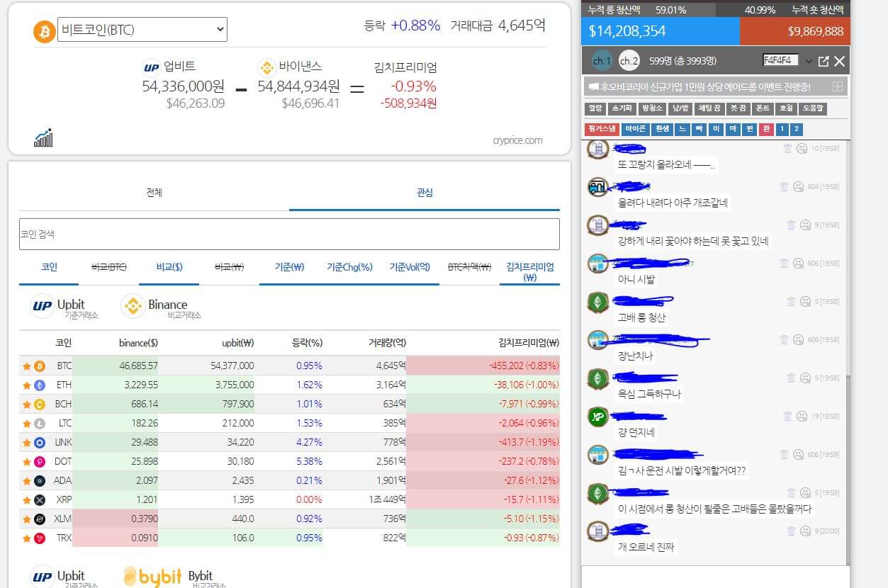
Task: Click the chat message input box
Action: (x=716, y=577)
